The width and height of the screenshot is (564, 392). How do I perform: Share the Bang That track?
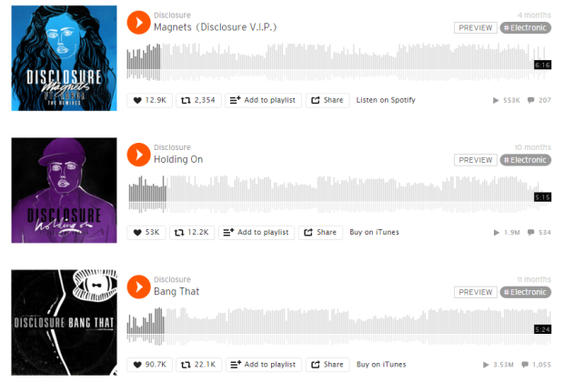coord(327,365)
